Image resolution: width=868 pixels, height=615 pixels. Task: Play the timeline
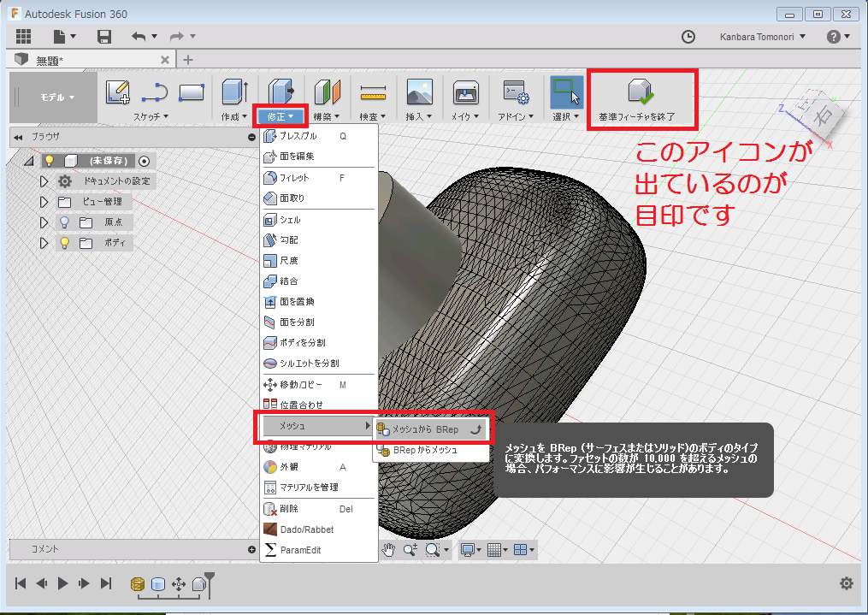pos(62,582)
